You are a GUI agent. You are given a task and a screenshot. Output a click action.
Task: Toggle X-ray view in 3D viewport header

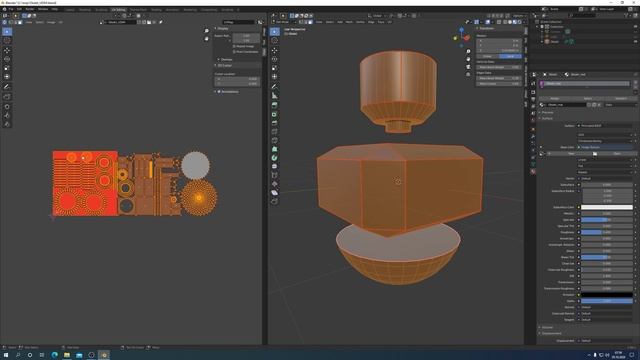tap(499, 22)
